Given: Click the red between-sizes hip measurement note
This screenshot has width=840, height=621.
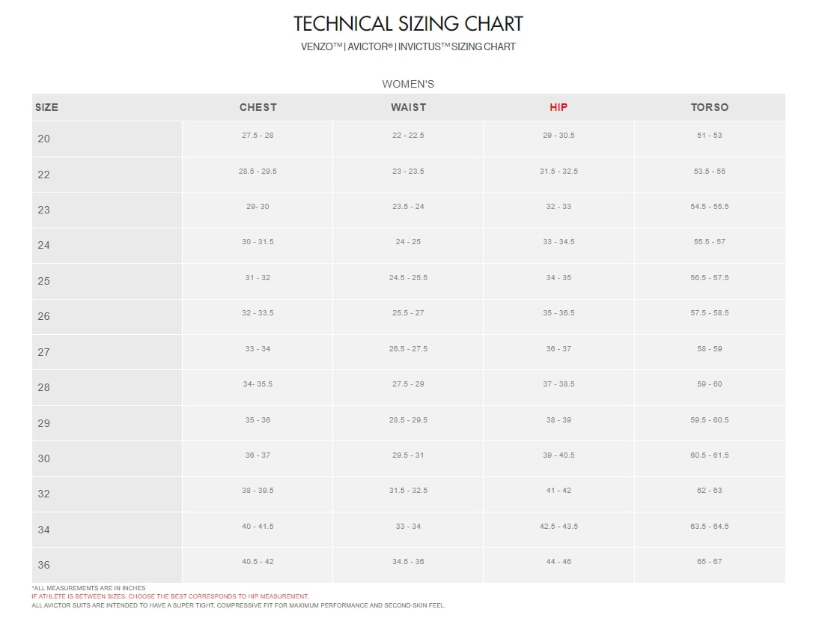Looking at the screenshot, I should point(170,596).
